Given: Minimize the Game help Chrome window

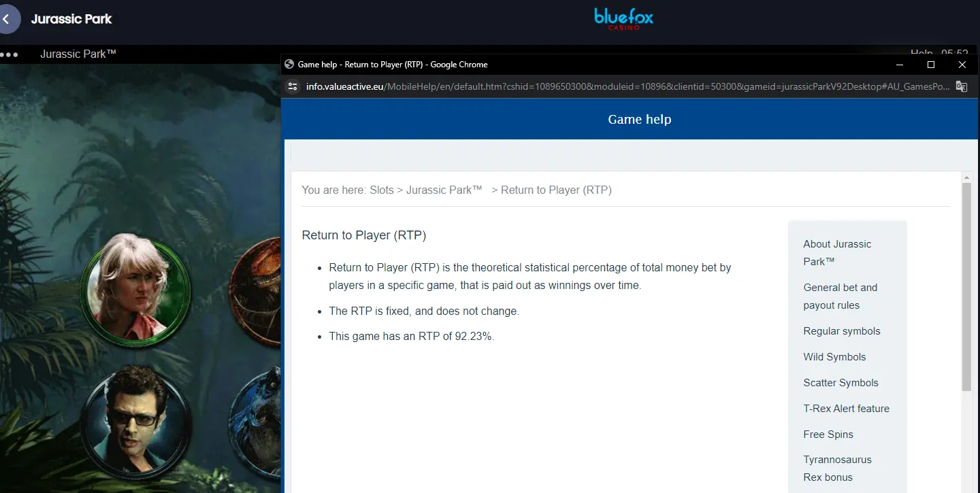Looking at the screenshot, I should pos(900,65).
